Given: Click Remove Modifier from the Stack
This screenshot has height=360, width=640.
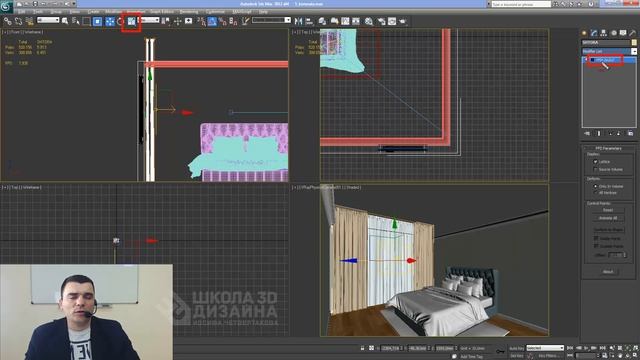Looking at the screenshot, I should pos(619,133).
